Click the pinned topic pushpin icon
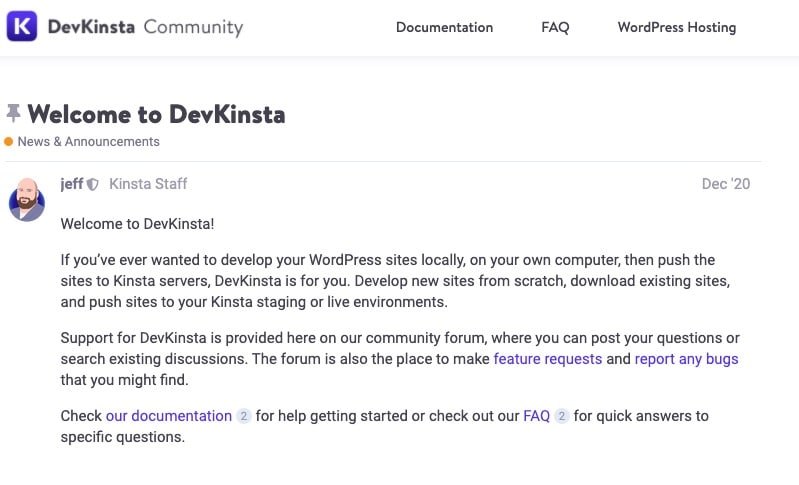 coord(14,113)
